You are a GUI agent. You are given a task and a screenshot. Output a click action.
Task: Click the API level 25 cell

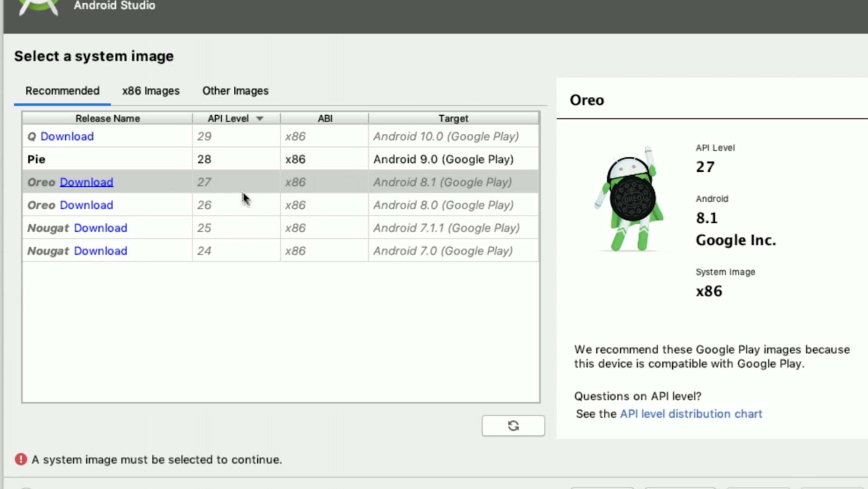pyautogui.click(x=236, y=228)
